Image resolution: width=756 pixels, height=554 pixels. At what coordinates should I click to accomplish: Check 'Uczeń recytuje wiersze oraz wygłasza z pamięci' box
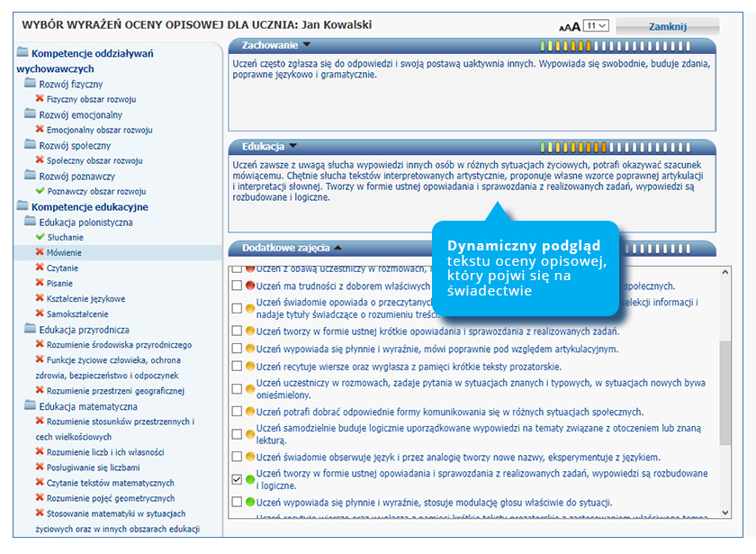(238, 367)
